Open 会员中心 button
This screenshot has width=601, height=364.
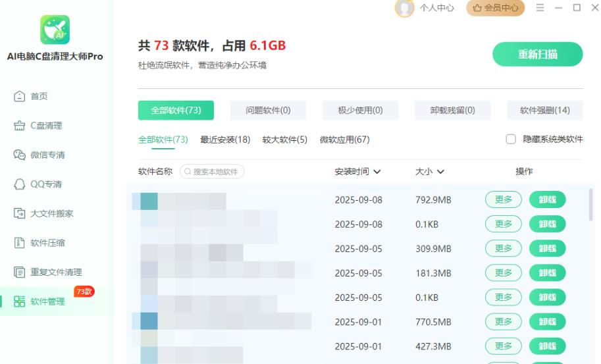click(495, 8)
